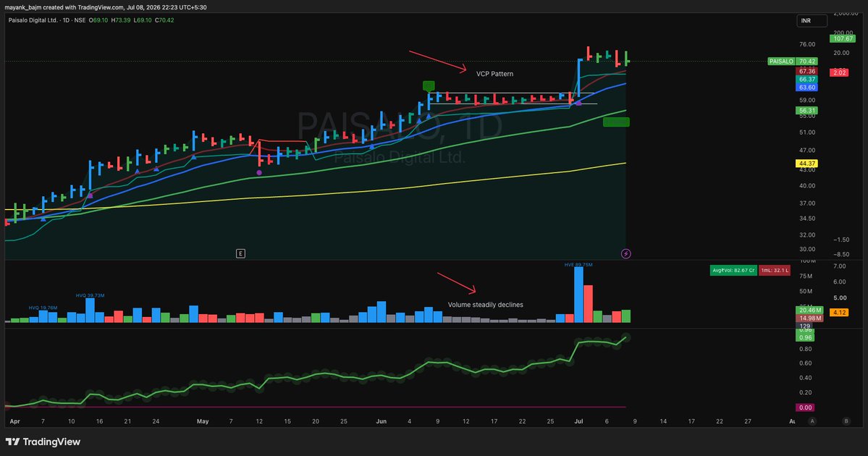Click the green rectangle marker near the July candles
This screenshot has width=868, height=456.
coord(616,122)
